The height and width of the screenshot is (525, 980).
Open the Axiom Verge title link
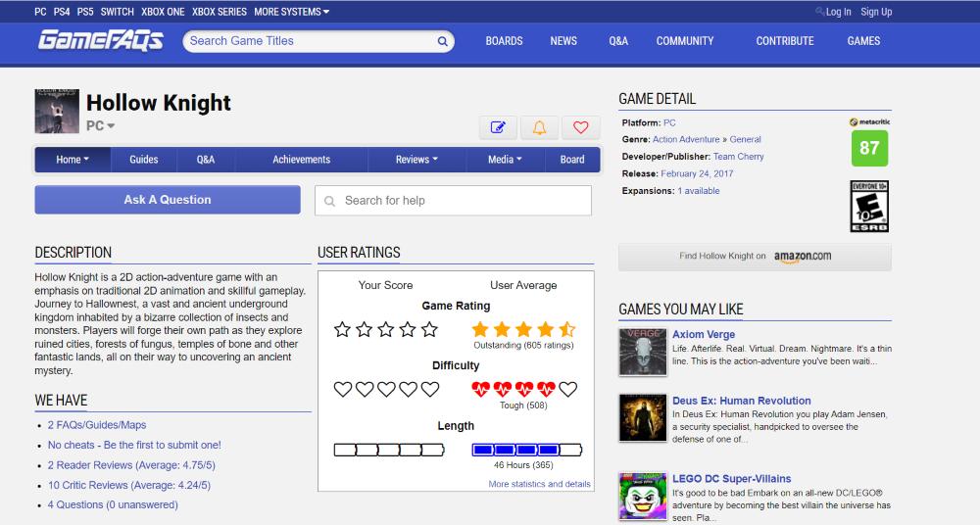pos(704,334)
